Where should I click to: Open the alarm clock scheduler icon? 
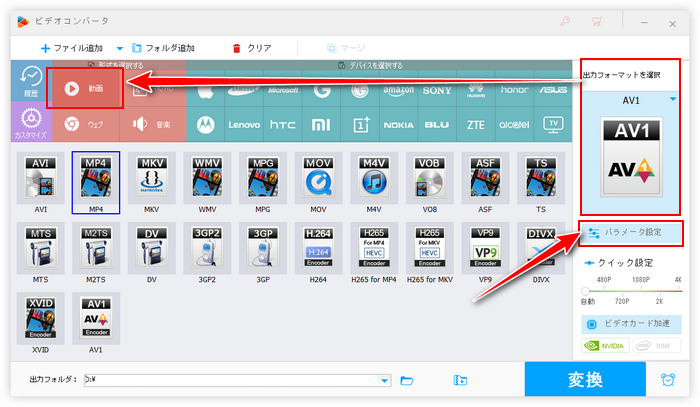point(668,379)
